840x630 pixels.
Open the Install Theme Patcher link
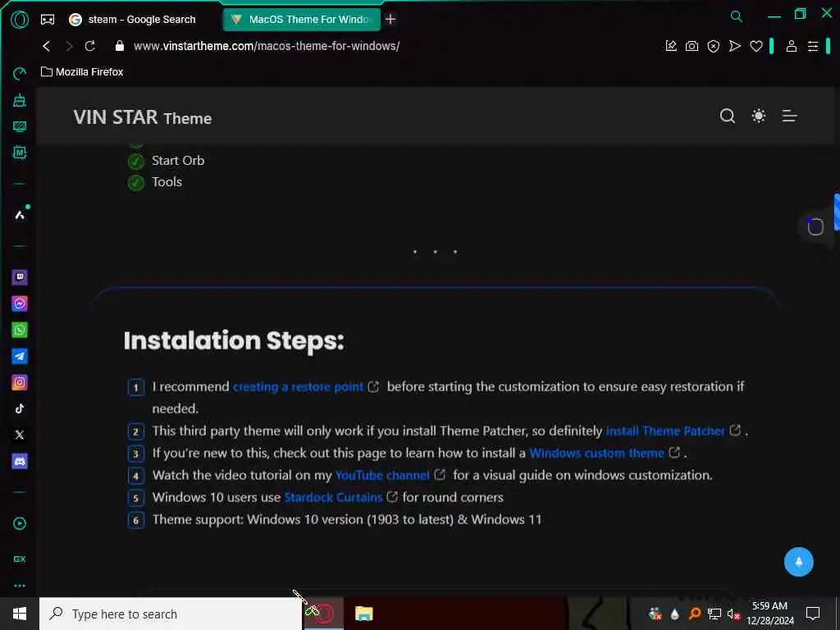click(x=665, y=431)
